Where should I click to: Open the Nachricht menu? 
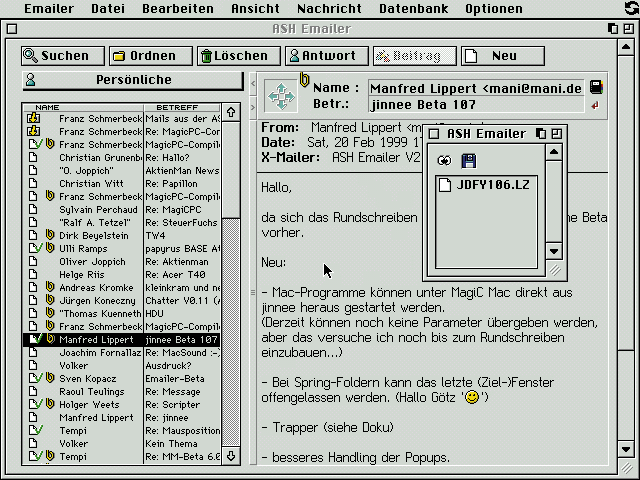coord(329,8)
